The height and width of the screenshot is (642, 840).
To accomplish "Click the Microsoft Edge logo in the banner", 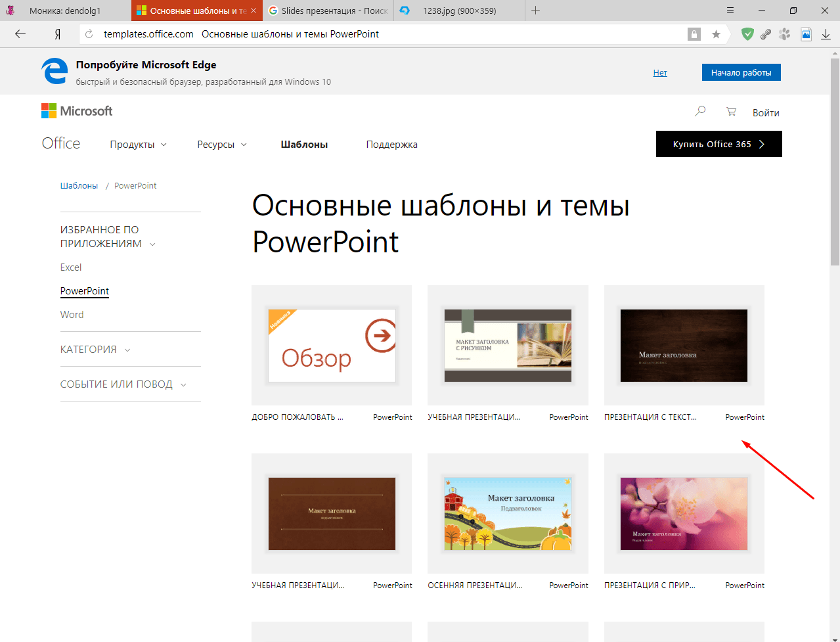I will 55,71.
